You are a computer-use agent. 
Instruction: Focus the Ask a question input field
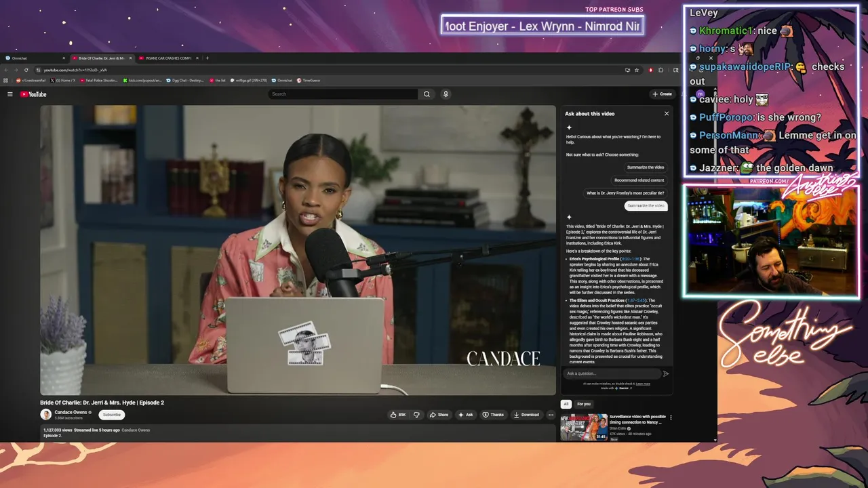pos(612,373)
